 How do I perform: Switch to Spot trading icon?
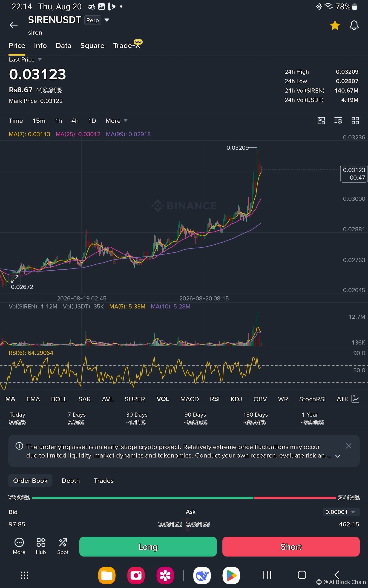click(x=63, y=546)
